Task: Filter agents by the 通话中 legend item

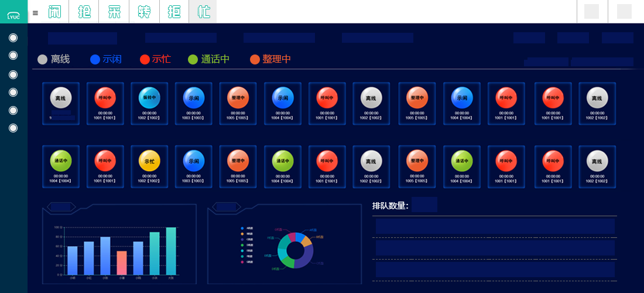Action: 208,59
